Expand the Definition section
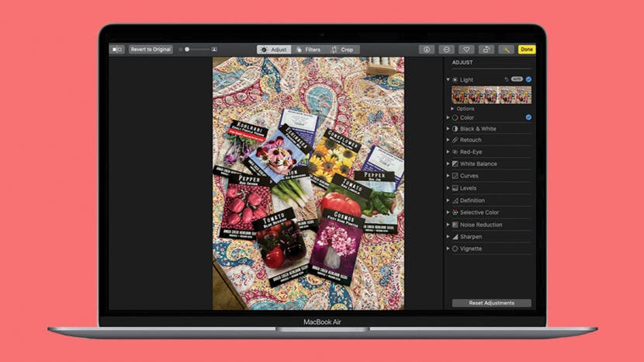644x362 pixels. click(x=448, y=200)
